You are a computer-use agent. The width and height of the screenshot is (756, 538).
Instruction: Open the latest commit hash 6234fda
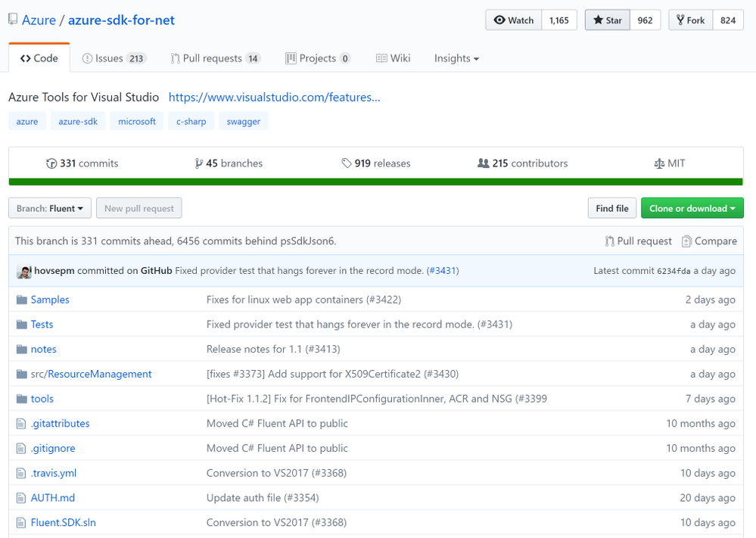click(674, 271)
